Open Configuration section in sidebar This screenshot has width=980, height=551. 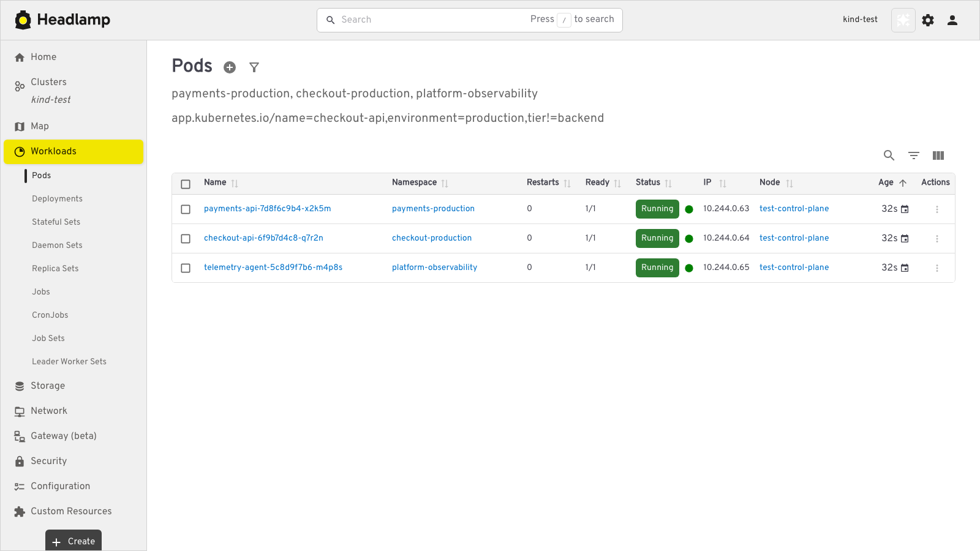[x=73, y=486]
